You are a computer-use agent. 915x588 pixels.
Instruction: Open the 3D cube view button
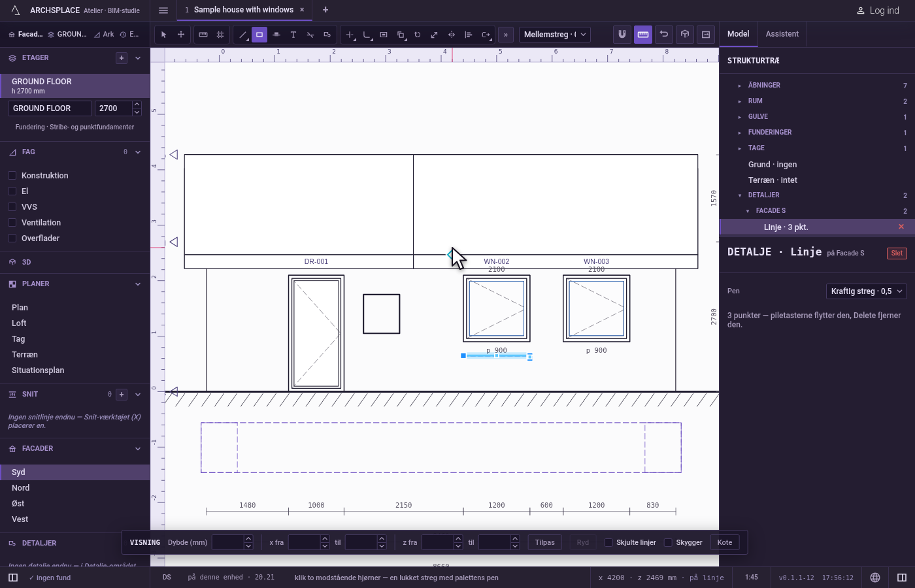(685, 35)
